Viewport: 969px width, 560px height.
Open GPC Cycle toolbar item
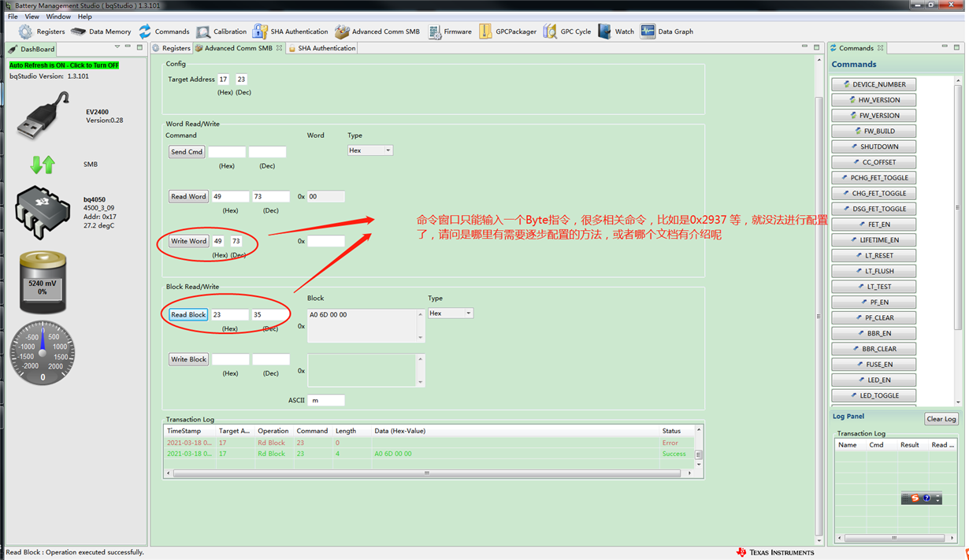click(567, 32)
